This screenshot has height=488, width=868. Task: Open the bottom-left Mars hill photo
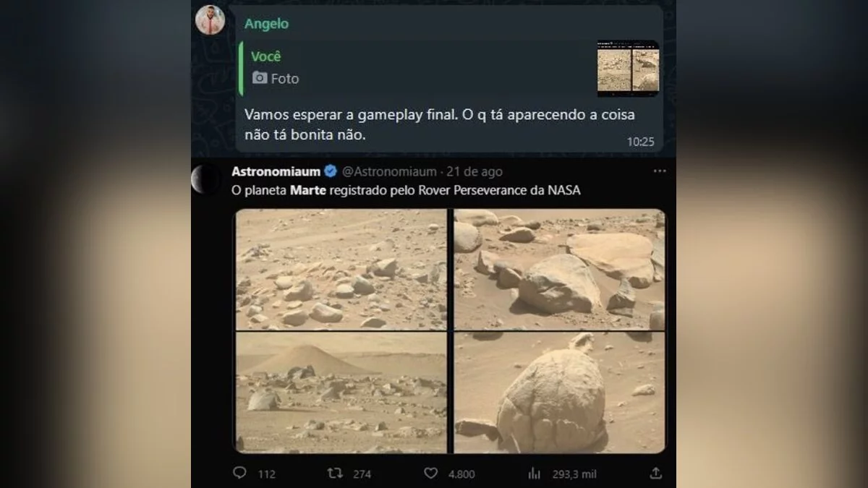(341, 393)
